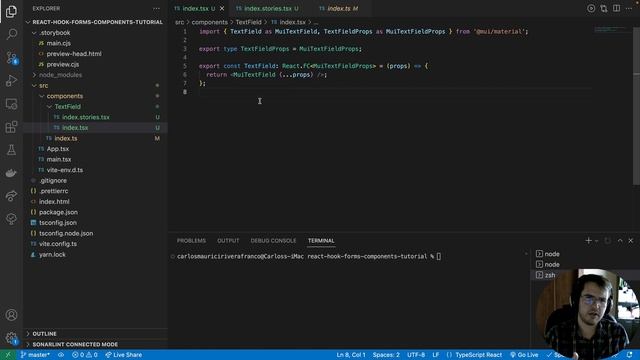Switch to index.stories.tsx editor tab
Viewport: 640px width, 360px height.
(267, 8)
